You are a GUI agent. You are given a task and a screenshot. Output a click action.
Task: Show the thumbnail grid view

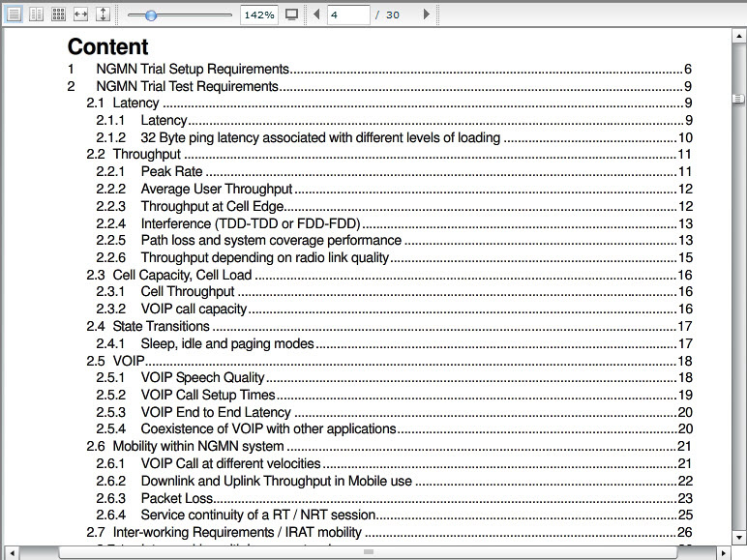pyautogui.click(x=58, y=15)
